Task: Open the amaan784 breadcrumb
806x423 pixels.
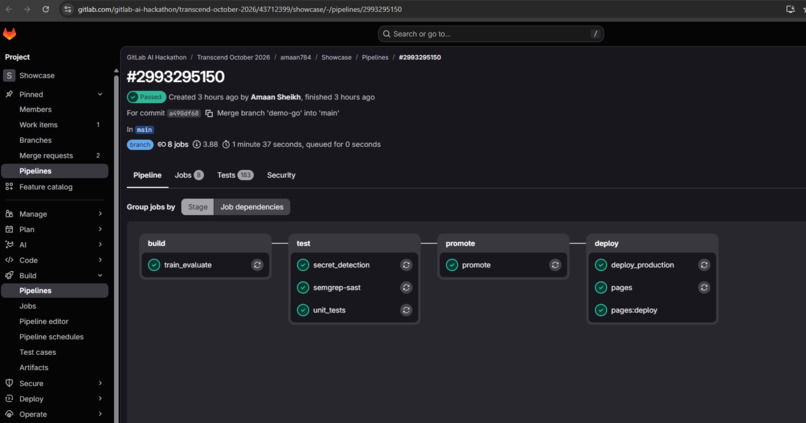Action: (x=296, y=58)
